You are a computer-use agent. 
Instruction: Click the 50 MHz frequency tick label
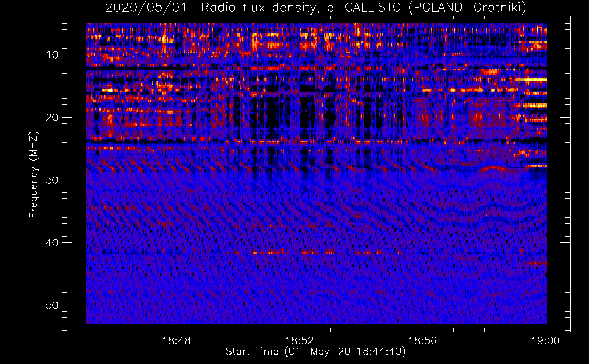pos(52,305)
